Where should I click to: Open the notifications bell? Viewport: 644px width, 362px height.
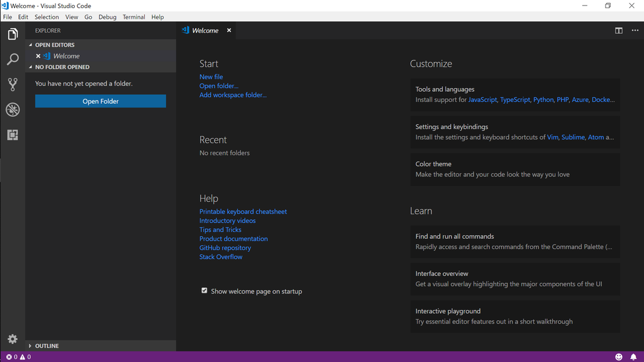(633, 357)
